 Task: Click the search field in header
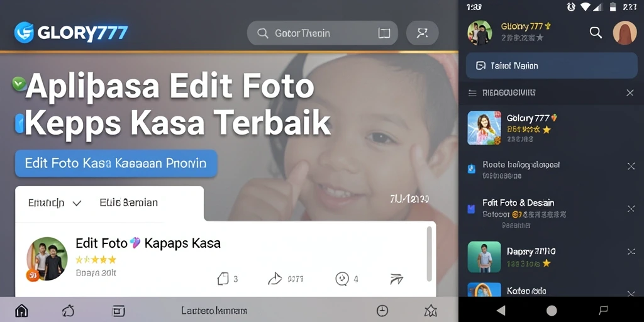click(x=323, y=33)
